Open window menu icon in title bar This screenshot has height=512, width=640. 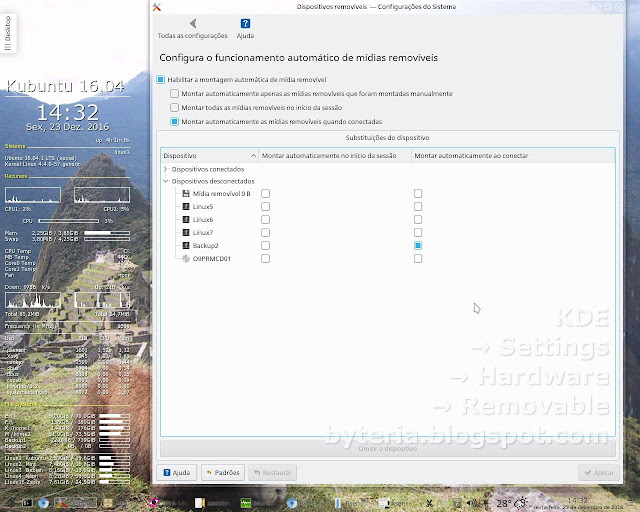coord(157,7)
